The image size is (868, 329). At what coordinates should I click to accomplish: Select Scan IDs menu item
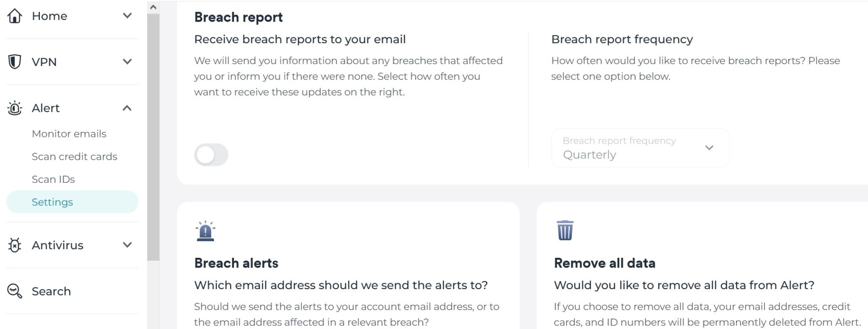pyautogui.click(x=53, y=179)
